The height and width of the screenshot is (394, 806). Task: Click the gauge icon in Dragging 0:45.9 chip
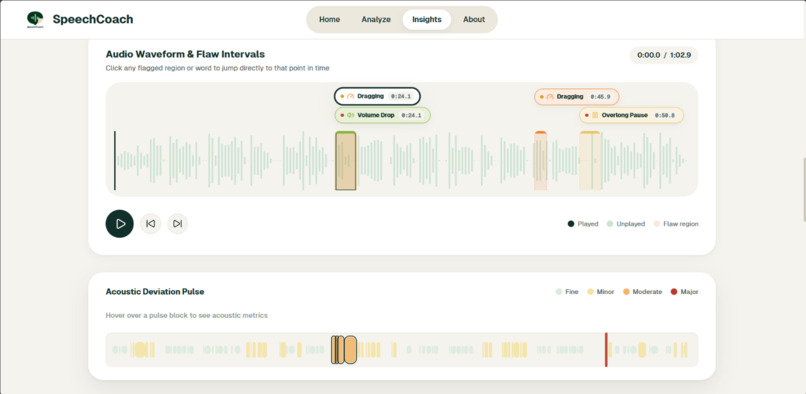[x=549, y=97]
